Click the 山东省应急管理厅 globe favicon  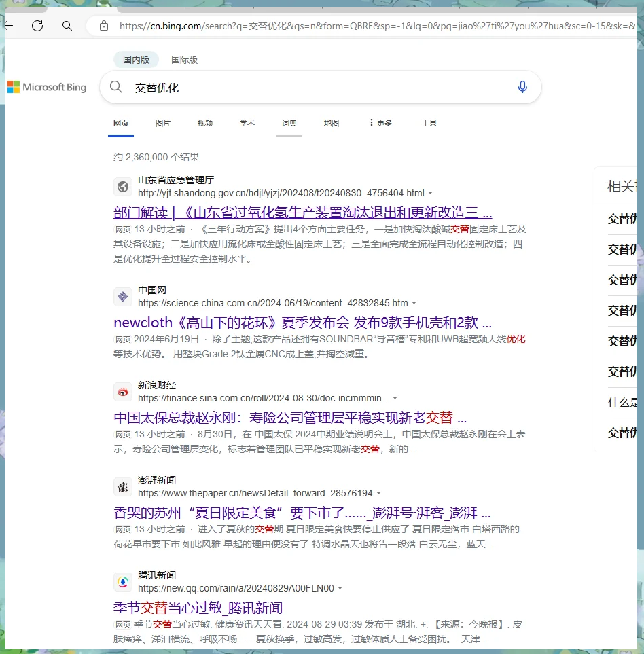point(123,187)
